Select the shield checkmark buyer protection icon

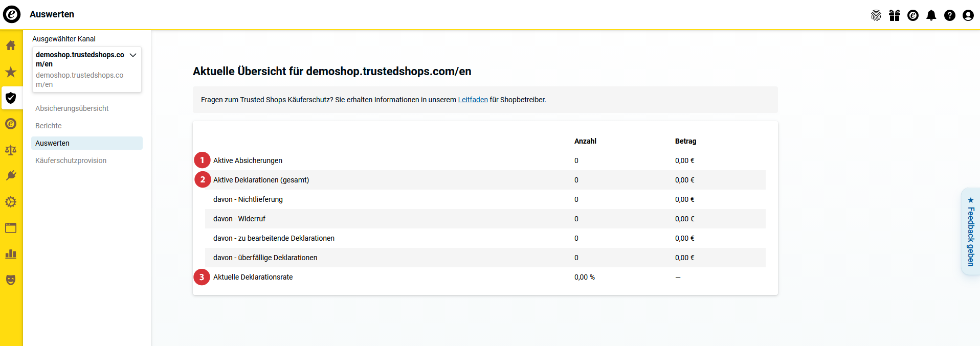point(11,98)
